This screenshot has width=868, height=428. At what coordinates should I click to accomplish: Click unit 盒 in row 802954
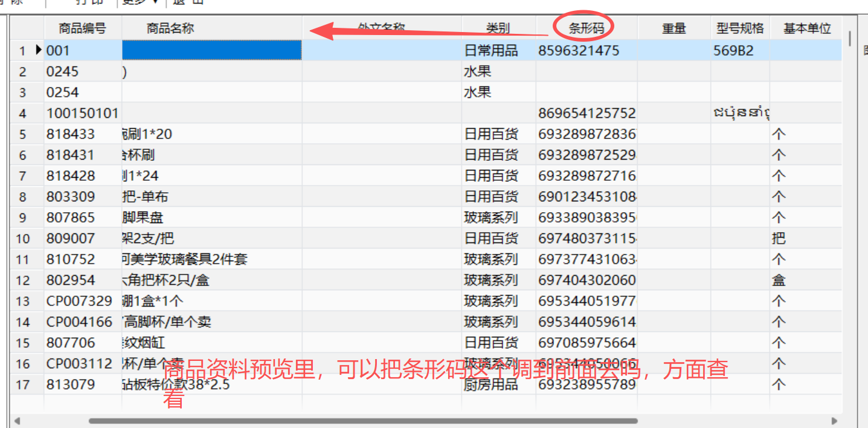[x=806, y=280]
